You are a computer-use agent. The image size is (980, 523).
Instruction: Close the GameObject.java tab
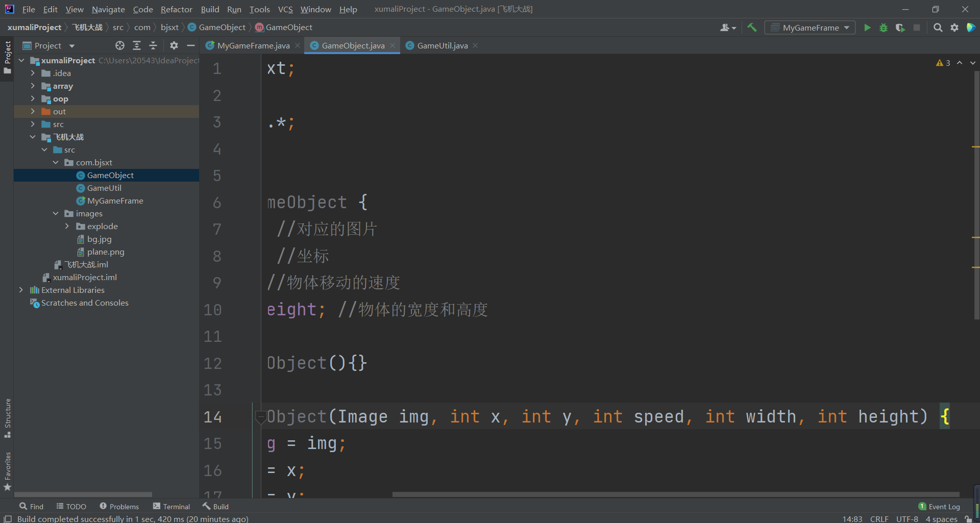(x=393, y=45)
